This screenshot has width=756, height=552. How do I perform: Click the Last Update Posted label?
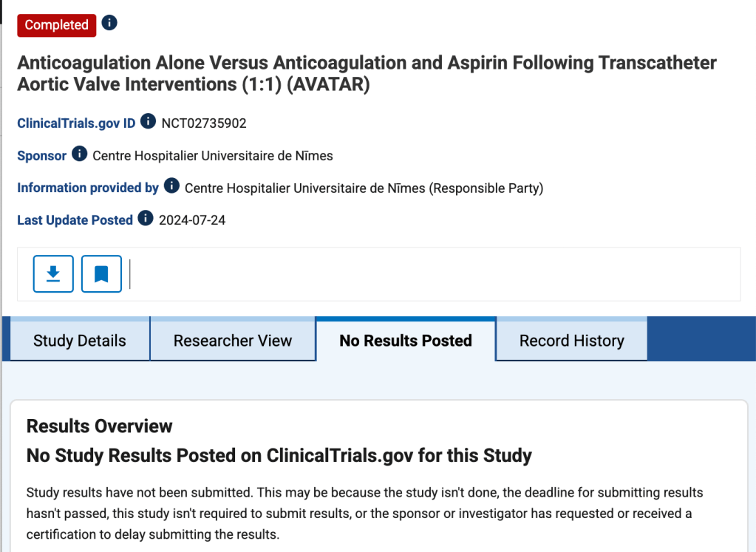[x=75, y=220]
